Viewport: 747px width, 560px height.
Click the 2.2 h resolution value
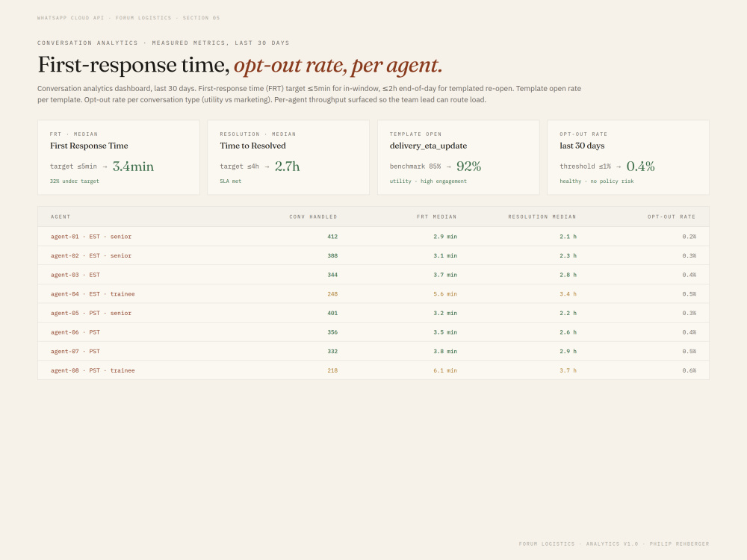click(568, 313)
